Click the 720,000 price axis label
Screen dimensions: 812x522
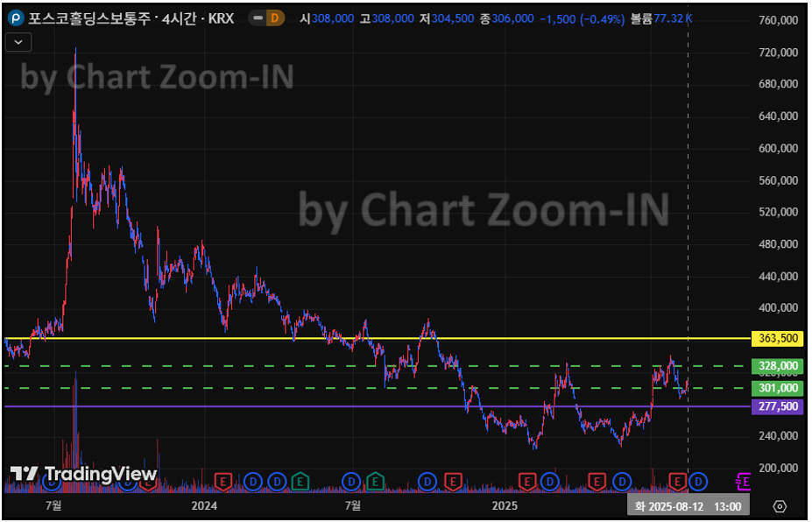(778, 53)
